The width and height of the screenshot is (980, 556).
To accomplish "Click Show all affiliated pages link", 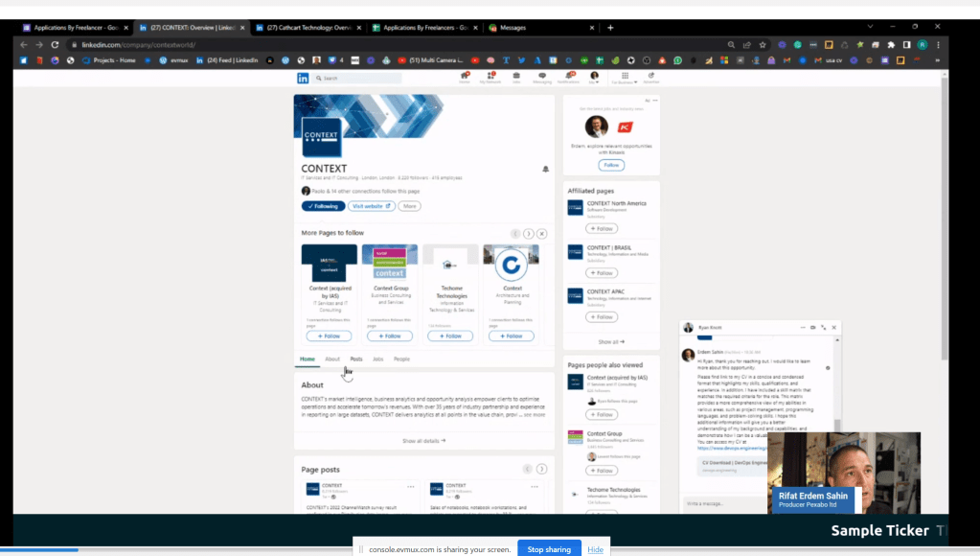I will (x=611, y=342).
